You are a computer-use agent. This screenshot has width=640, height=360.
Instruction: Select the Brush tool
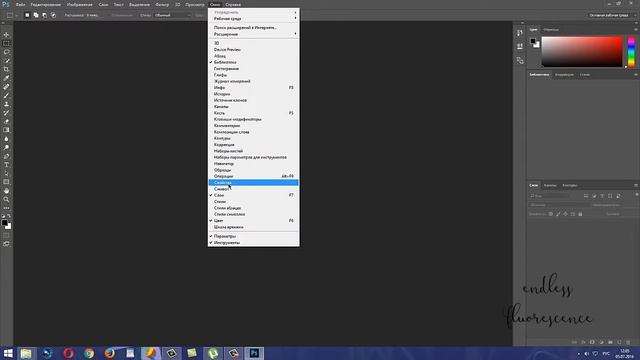point(6,95)
